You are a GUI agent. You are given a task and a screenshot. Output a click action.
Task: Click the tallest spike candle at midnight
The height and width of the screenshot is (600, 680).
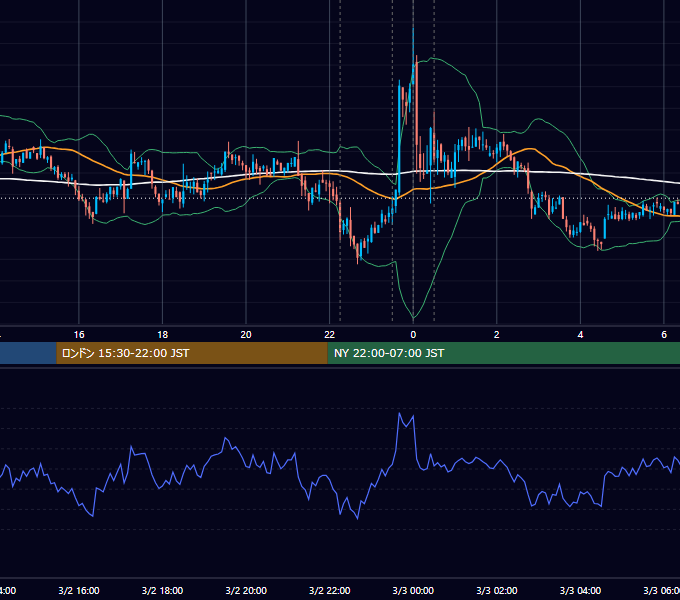pyautogui.click(x=413, y=56)
